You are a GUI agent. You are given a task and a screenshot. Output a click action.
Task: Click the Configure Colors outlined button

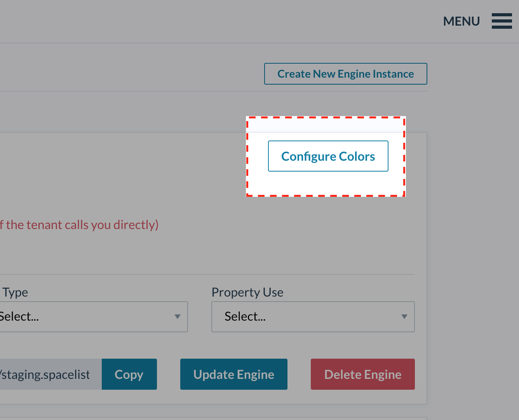[x=328, y=156]
